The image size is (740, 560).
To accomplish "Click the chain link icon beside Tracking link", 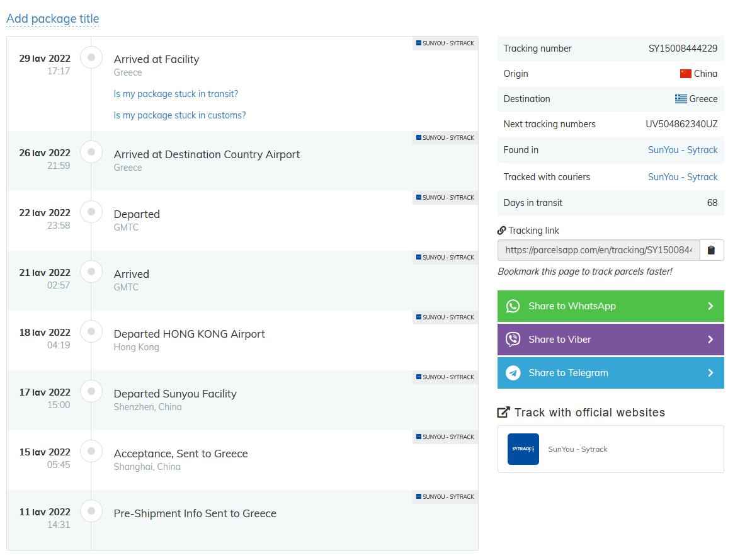I will coord(502,231).
